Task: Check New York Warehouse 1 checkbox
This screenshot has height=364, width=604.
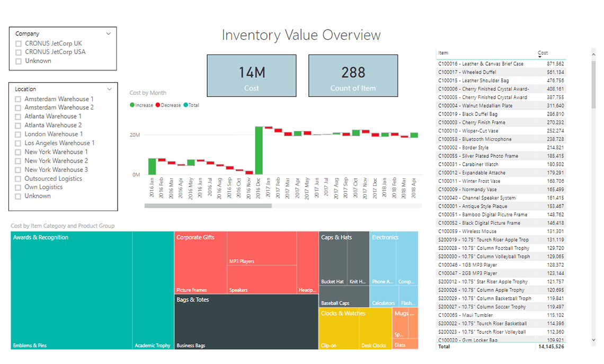Action: coord(17,152)
